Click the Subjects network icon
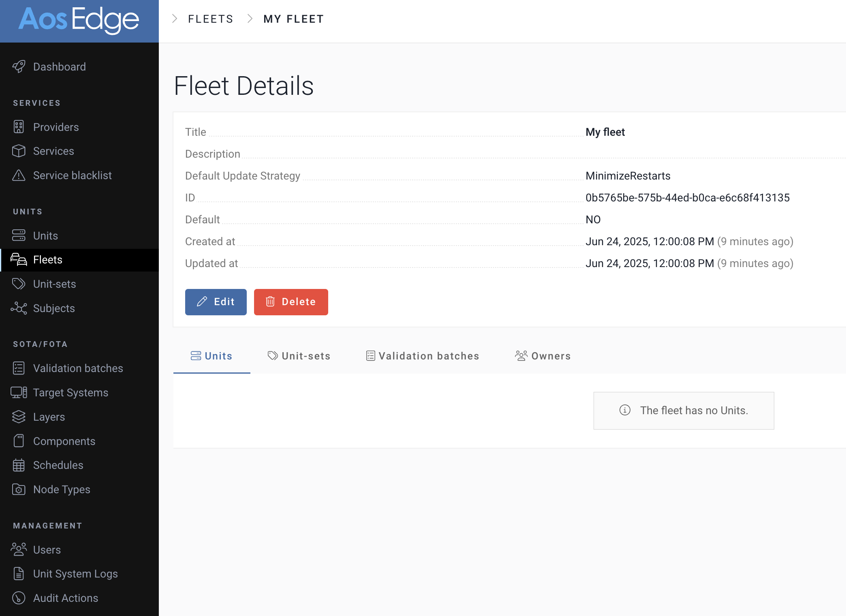846x616 pixels. [x=19, y=308]
